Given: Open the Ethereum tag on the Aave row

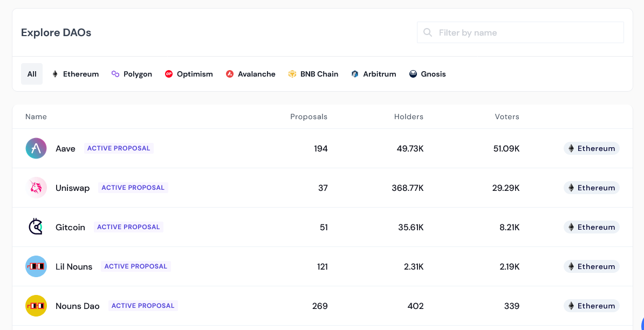Looking at the screenshot, I should point(591,148).
